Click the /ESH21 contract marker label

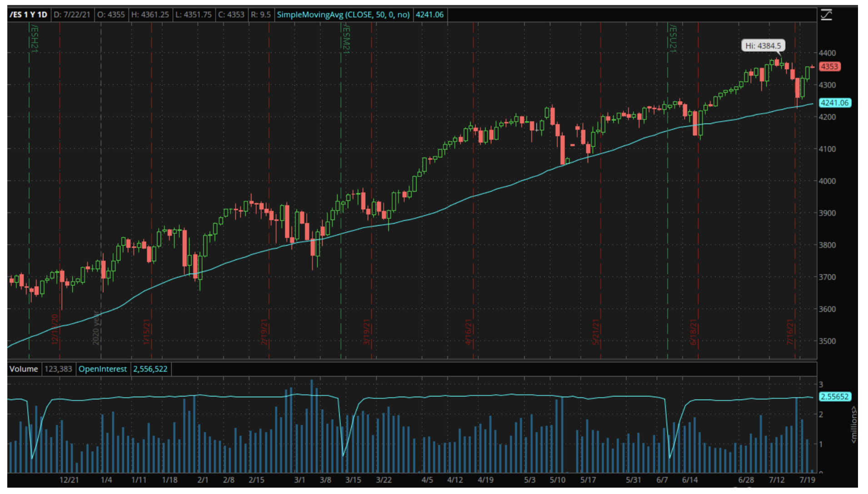[34, 39]
